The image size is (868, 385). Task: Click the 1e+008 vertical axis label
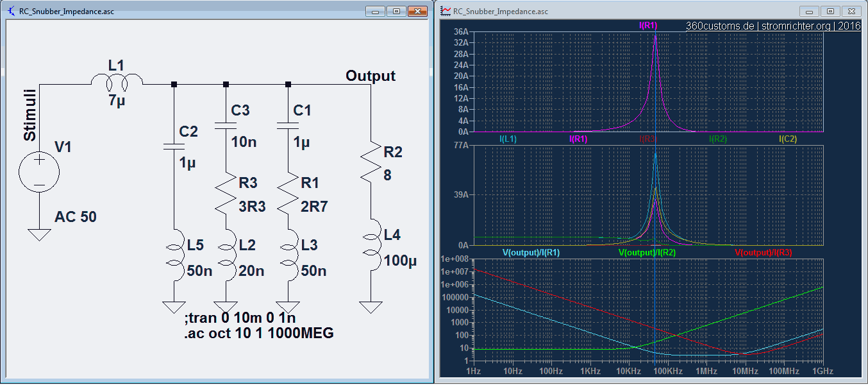click(x=456, y=259)
